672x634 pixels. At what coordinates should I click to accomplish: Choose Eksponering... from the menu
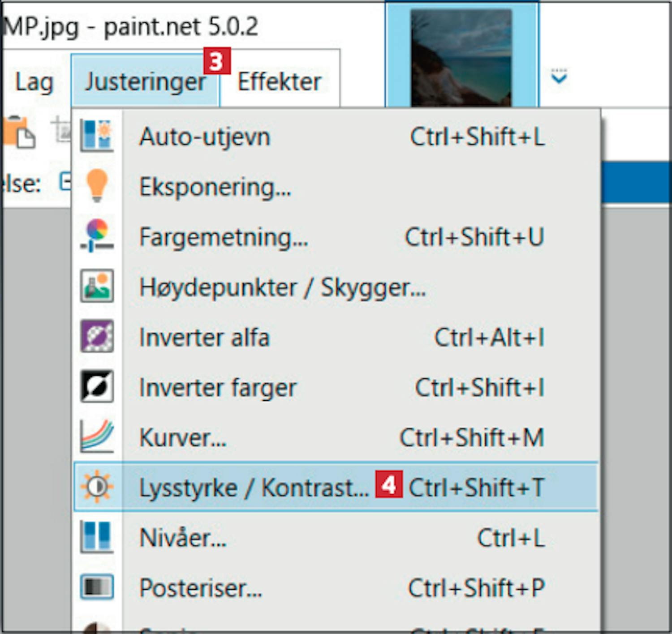point(336,186)
